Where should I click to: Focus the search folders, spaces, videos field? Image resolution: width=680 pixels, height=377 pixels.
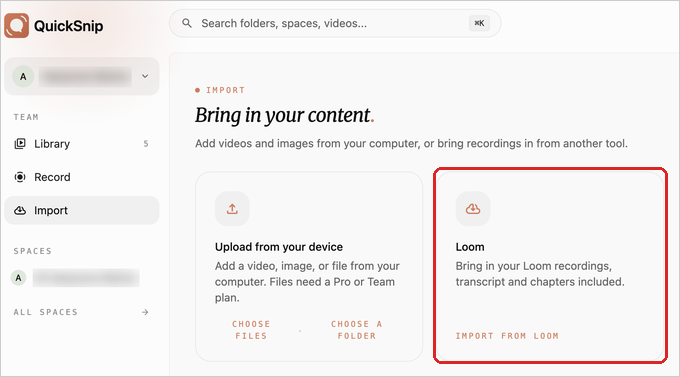point(335,23)
